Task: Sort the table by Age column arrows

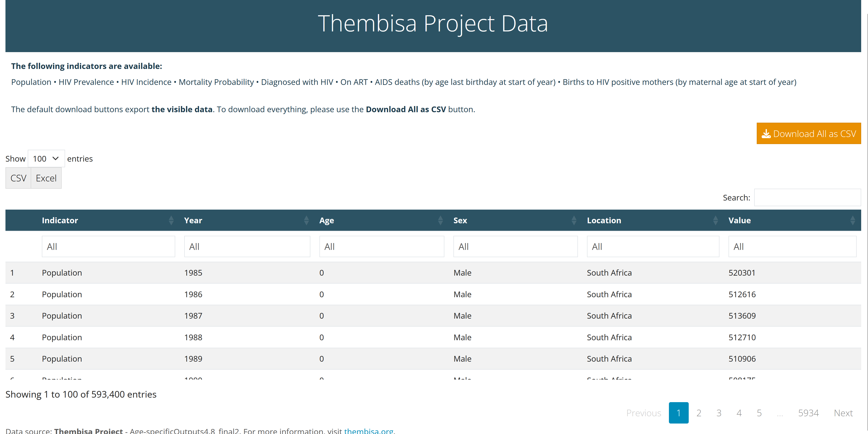Action: click(x=440, y=220)
